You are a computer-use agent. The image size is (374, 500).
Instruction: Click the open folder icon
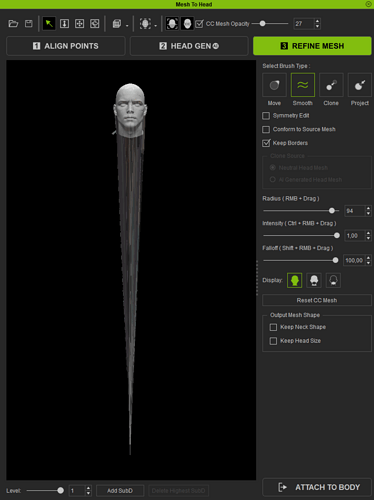(x=13, y=24)
